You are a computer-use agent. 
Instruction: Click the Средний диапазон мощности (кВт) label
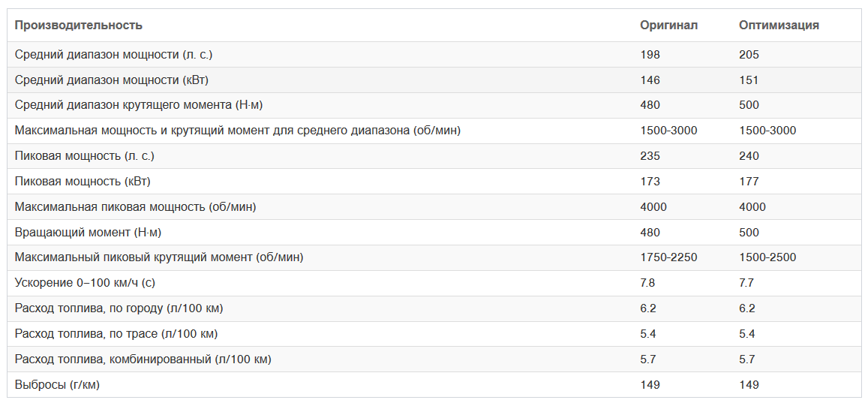112,80
